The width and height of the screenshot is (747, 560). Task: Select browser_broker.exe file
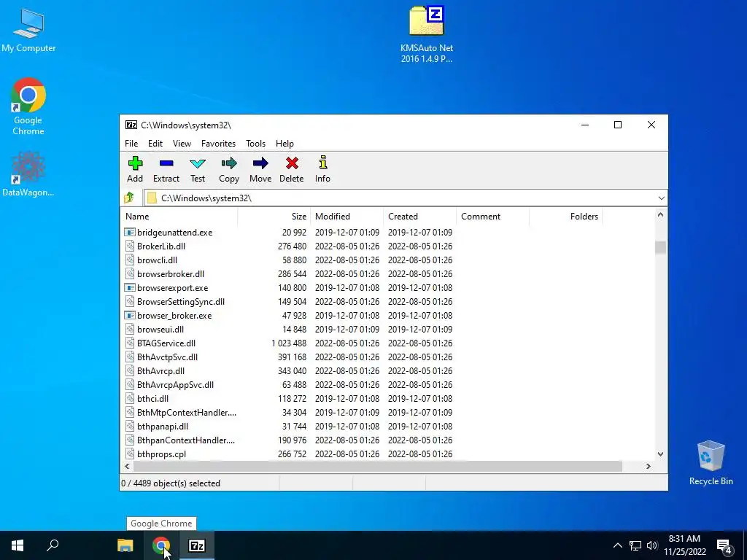[174, 315]
